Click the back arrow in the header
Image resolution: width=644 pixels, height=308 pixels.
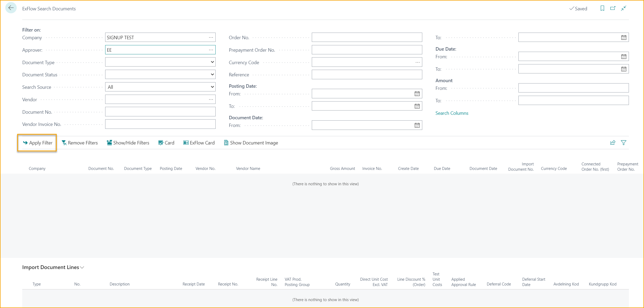click(x=11, y=8)
